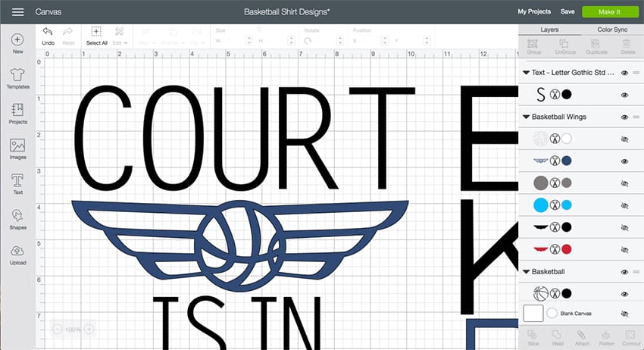Click the green Make It button
644x350 pixels.
(610, 12)
